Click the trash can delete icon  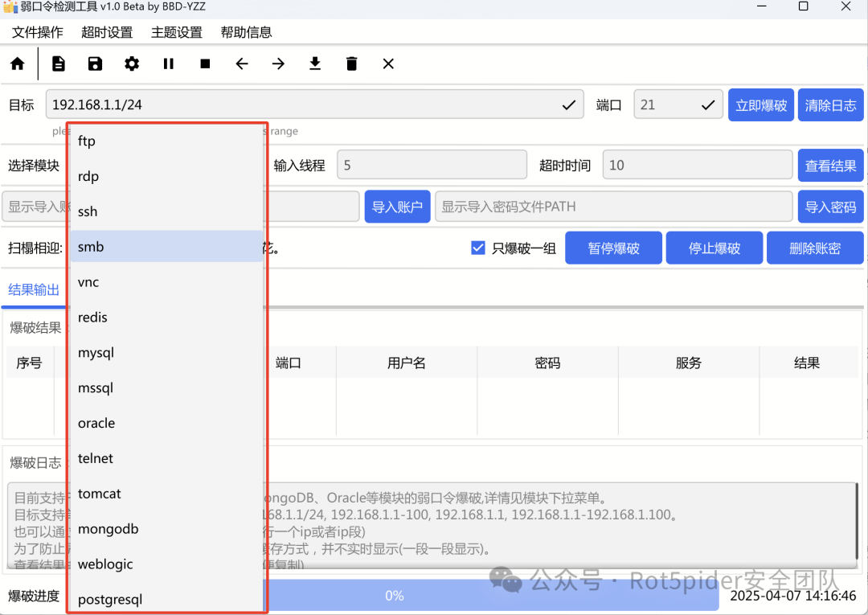(x=351, y=64)
